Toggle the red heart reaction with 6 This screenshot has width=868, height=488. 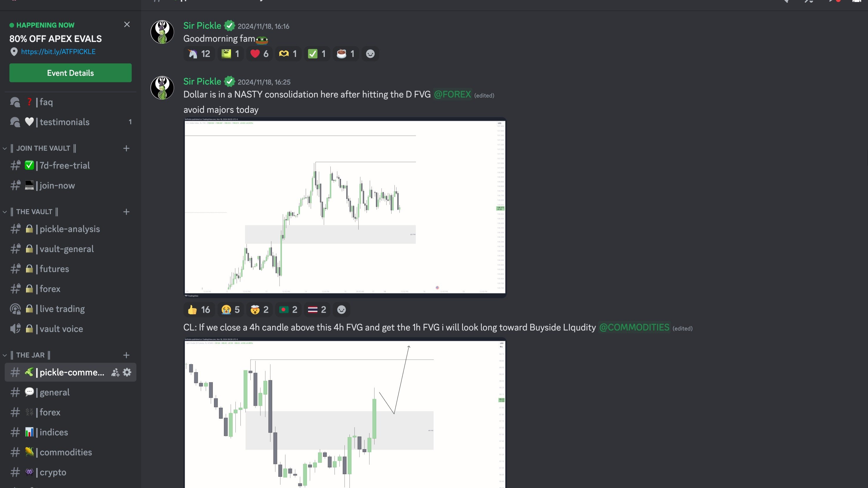pyautogui.click(x=260, y=54)
